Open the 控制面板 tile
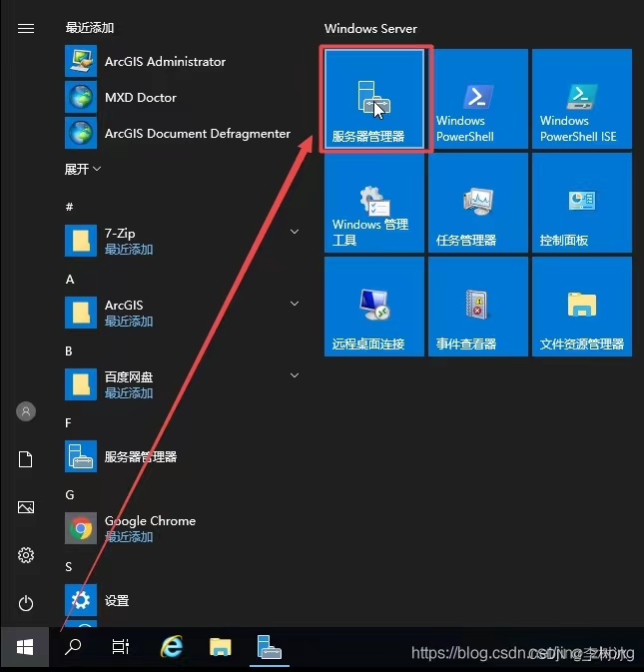The image size is (644, 672). coord(582,203)
